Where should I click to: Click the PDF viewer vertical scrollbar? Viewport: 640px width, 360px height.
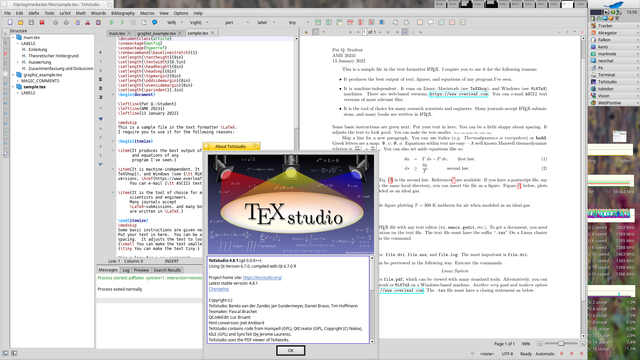[x=583, y=187]
